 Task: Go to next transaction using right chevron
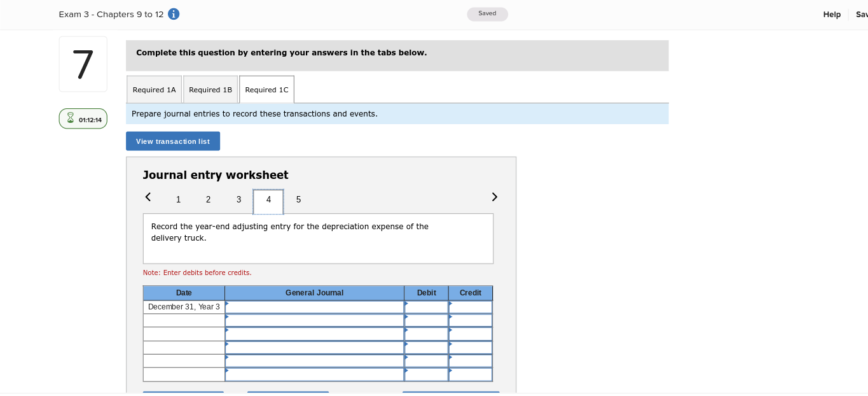pyautogui.click(x=494, y=197)
